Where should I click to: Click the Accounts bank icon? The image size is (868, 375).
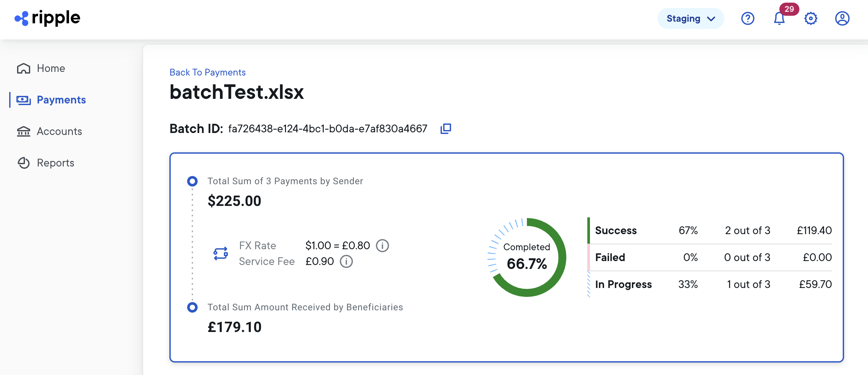click(23, 131)
